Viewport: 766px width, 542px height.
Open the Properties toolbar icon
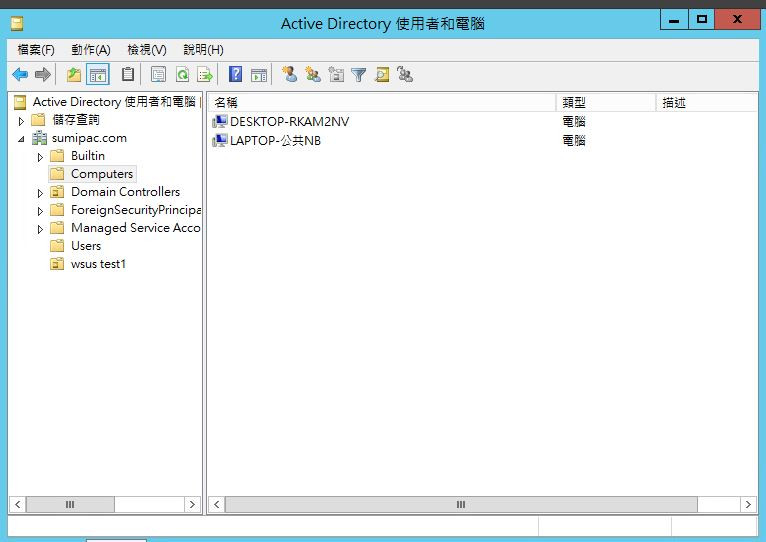(x=158, y=75)
